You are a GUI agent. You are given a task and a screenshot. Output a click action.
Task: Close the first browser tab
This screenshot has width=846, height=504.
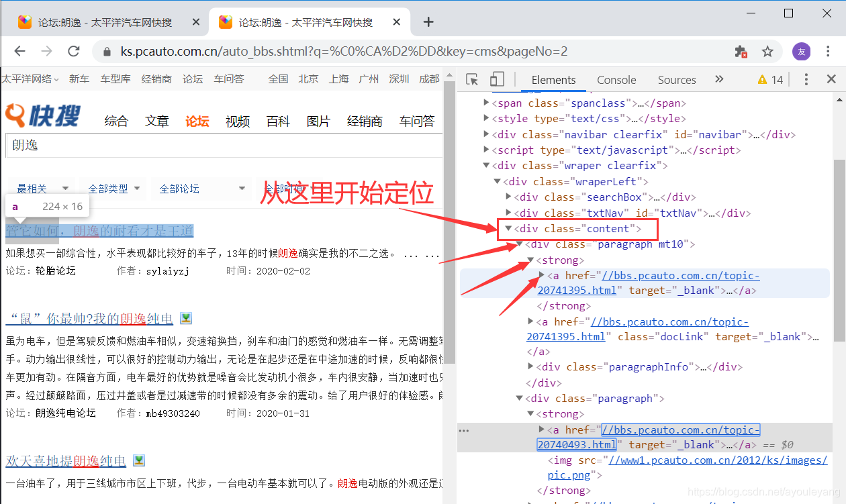(x=196, y=22)
